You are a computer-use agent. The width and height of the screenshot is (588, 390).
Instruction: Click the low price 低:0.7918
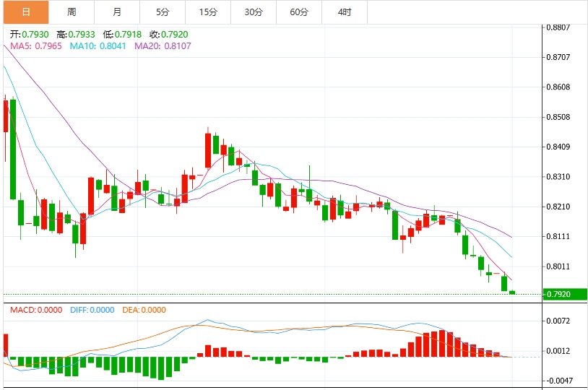click(x=122, y=35)
